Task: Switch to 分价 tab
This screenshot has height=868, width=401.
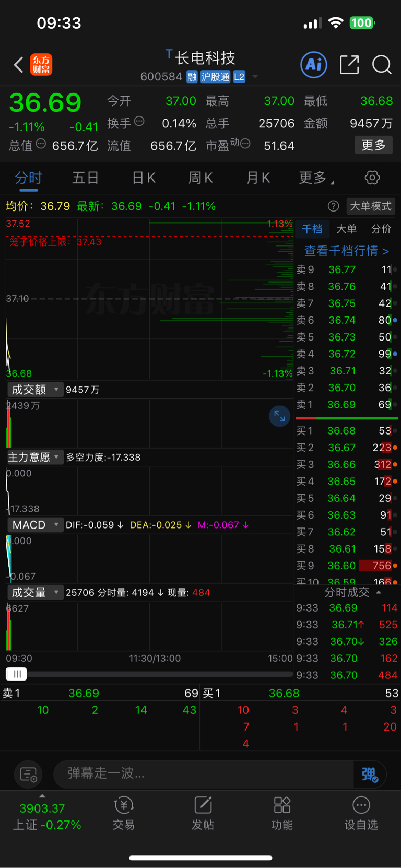Action: pos(381,229)
